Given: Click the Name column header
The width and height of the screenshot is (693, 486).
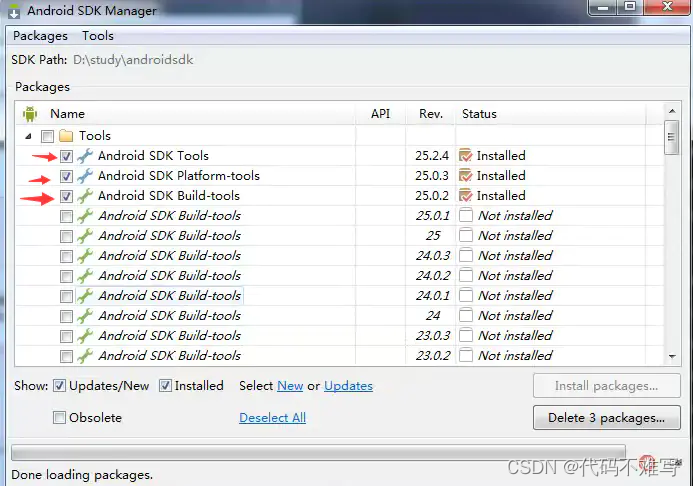Looking at the screenshot, I should 67,114.
